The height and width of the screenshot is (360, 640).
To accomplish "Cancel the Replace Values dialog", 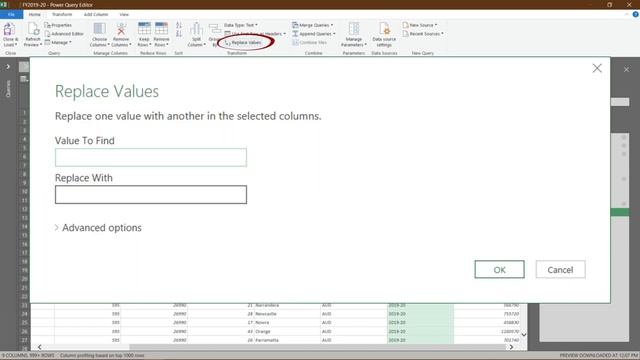I will tap(560, 269).
